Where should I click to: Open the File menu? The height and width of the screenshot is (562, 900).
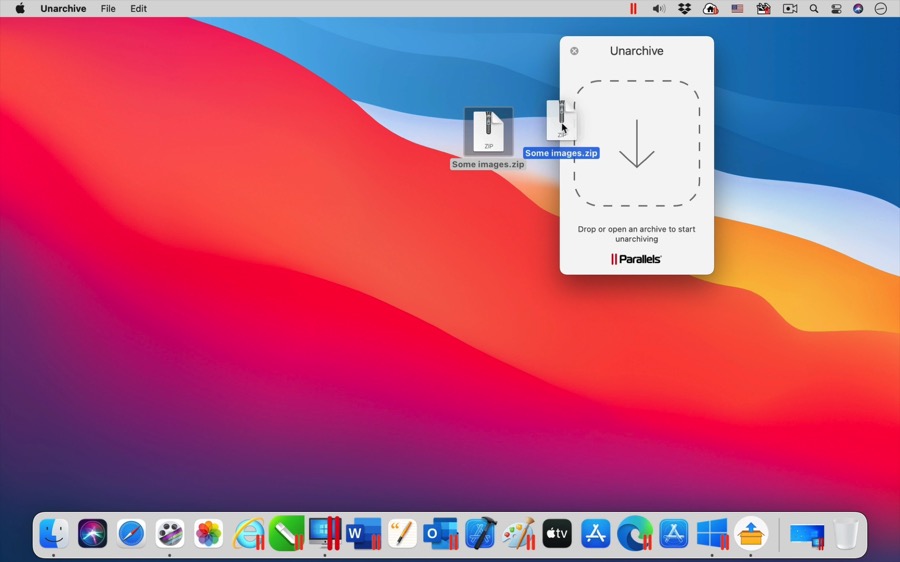pos(108,9)
